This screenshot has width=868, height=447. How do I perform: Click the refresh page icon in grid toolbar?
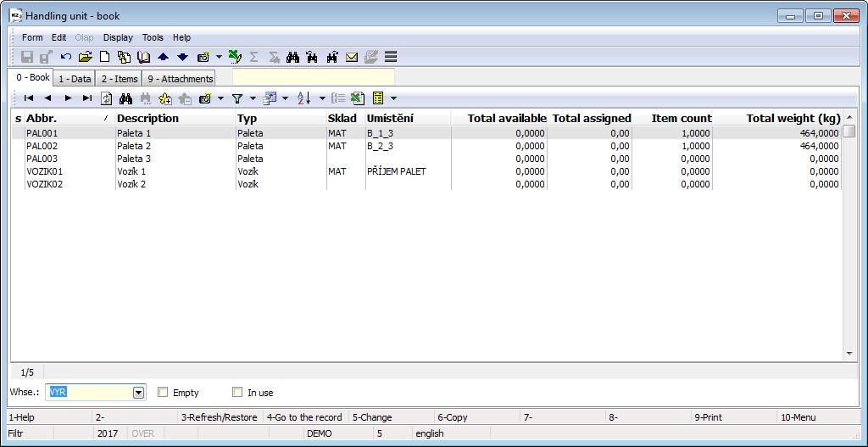(106, 98)
